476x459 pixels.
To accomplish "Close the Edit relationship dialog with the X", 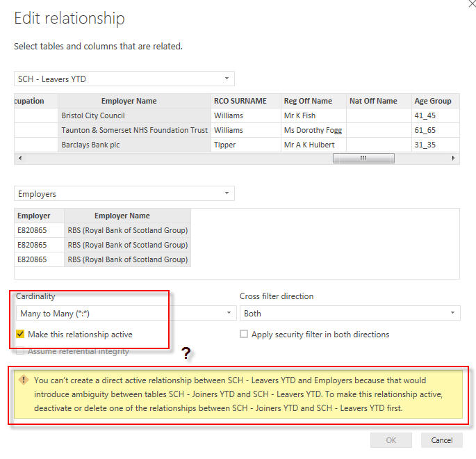I will point(472,4).
